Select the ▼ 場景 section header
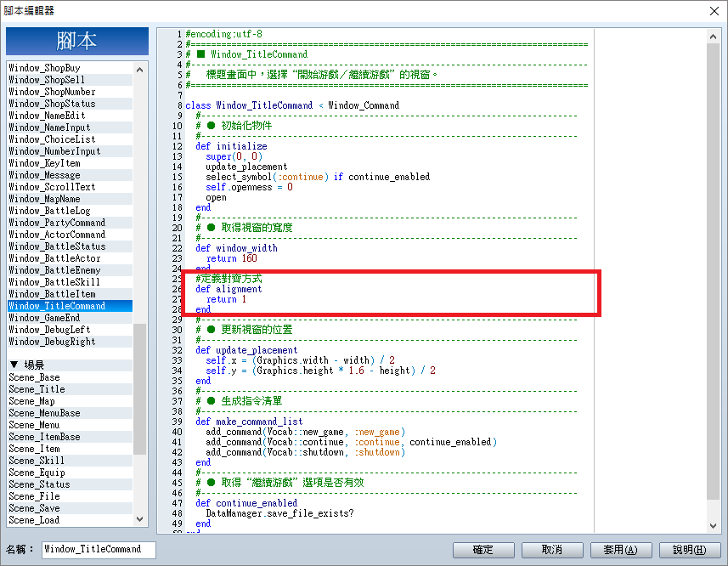The width and height of the screenshot is (728, 566). (x=71, y=365)
